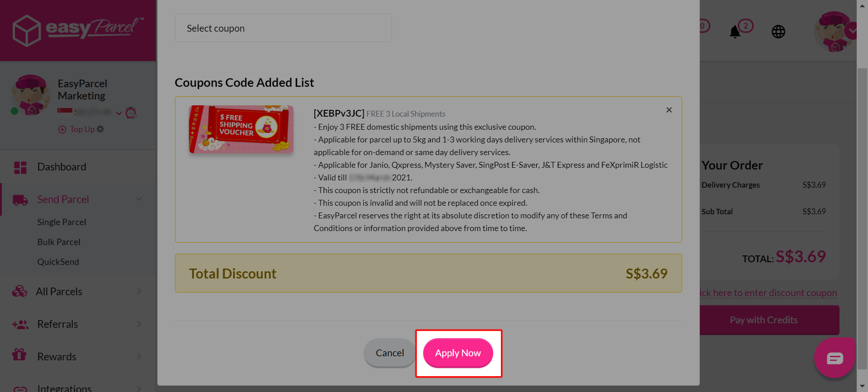Open QuickSend
This screenshot has width=868, height=392.
tap(58, 261)
